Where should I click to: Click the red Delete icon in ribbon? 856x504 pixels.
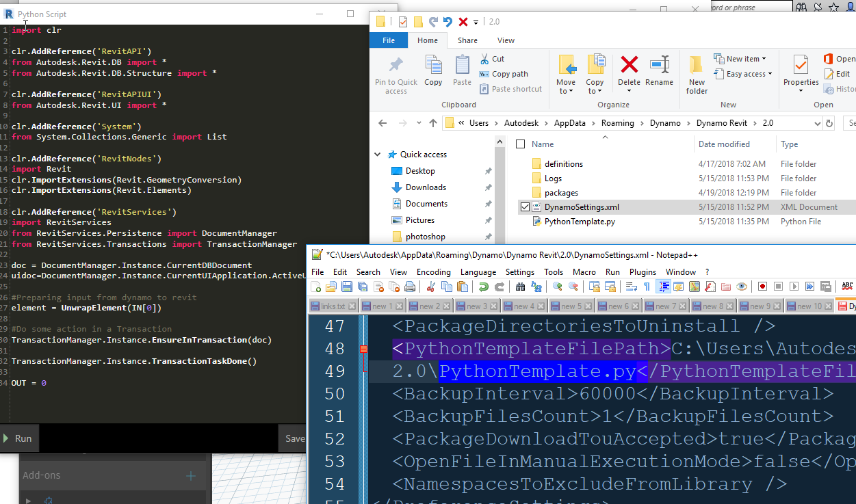(629, 71)
